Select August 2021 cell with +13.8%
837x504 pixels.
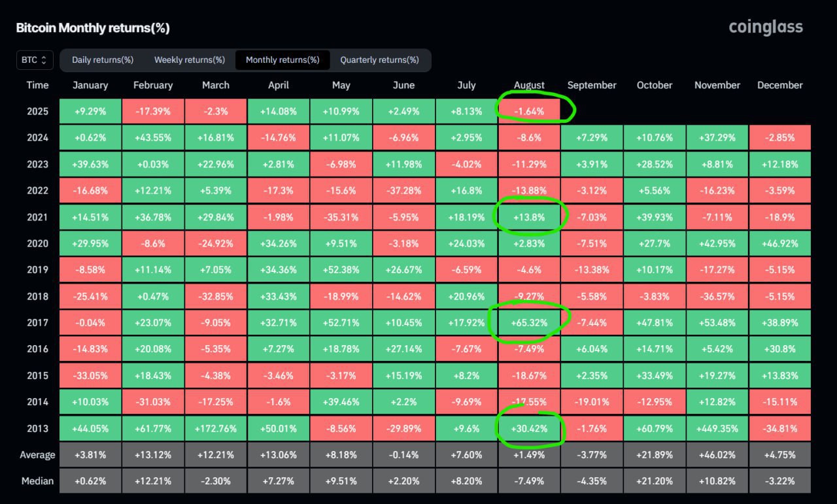coord(529,217)
